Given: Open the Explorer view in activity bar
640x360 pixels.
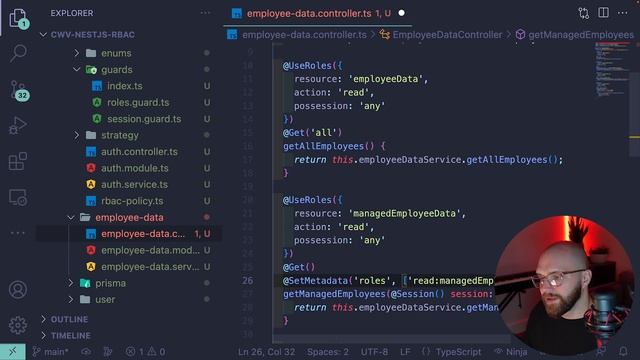Looking at the screenshot, I should click(x=18, y=18).
